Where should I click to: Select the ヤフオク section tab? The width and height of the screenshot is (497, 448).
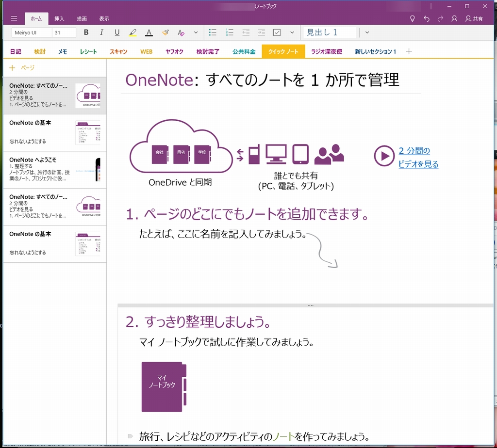point(174,51)
